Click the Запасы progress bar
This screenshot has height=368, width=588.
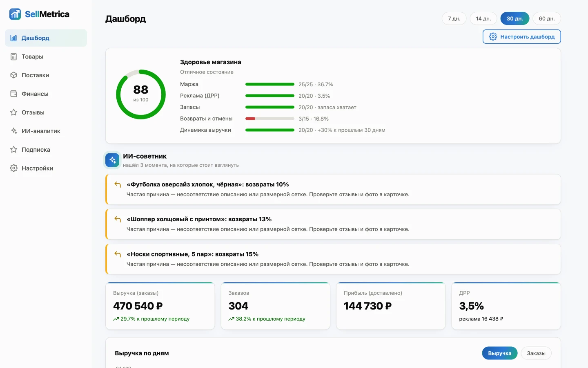click(x=270, y=107)
